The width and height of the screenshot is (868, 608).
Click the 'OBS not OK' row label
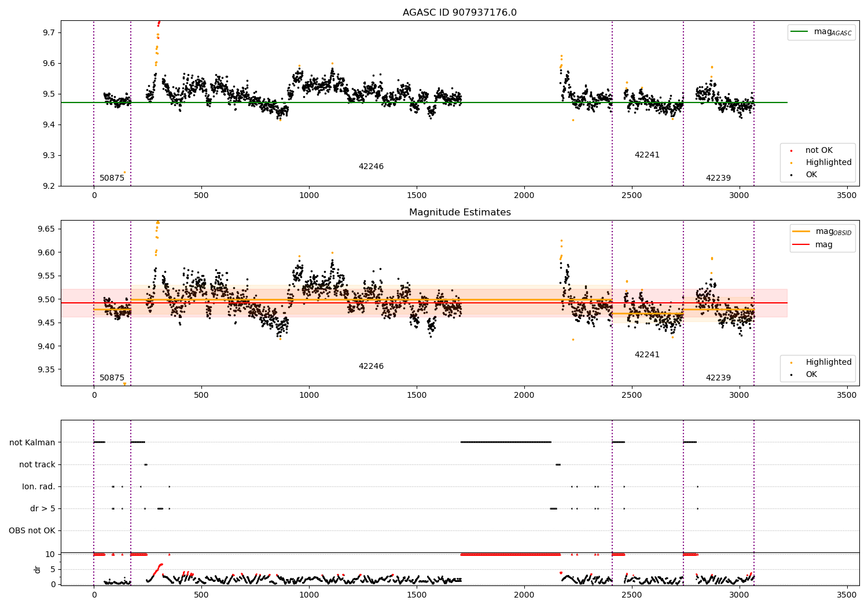click(x=32, y=530)
